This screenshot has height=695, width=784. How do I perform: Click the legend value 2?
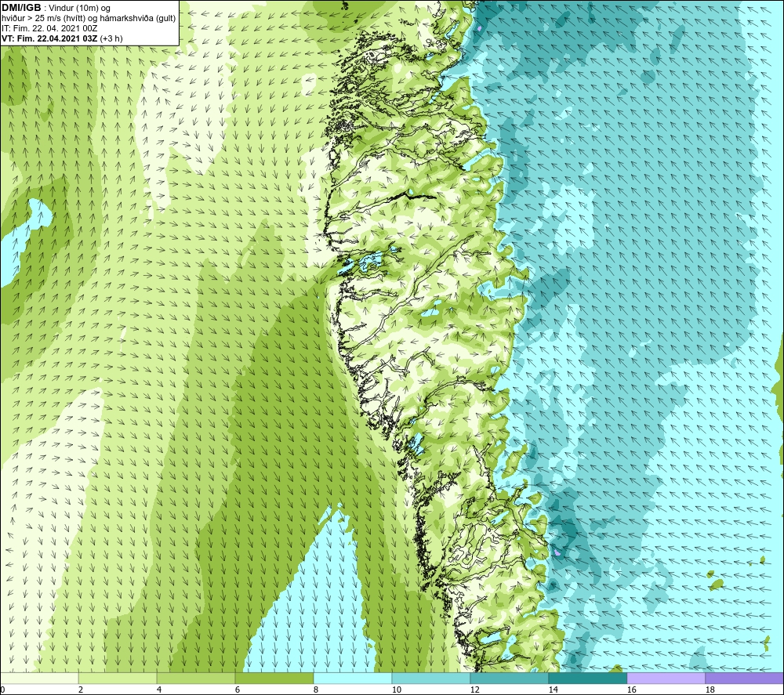click(81, 690)
